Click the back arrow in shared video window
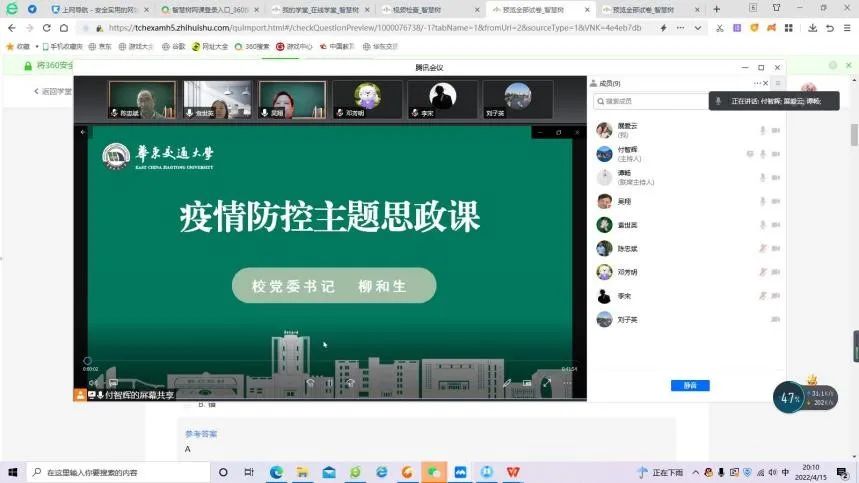The height and width of the screenshot is (483, 859). (x=84, y=132)
